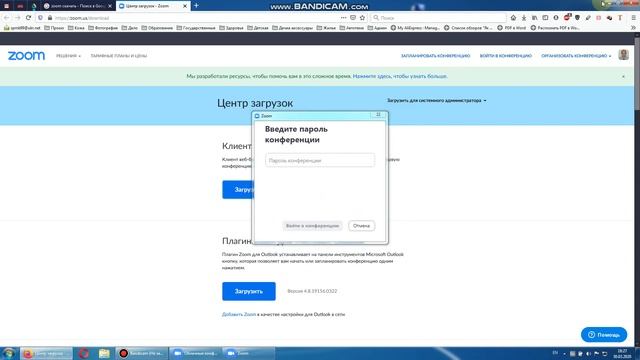Open Opera from the taskbar
This screenshot has height=360, width=640.
click(x=84, y=353)
